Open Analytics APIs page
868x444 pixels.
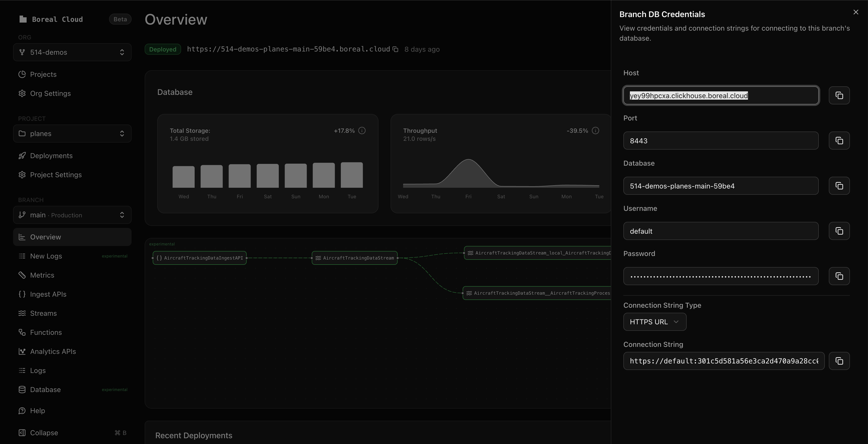pos(53,351)
